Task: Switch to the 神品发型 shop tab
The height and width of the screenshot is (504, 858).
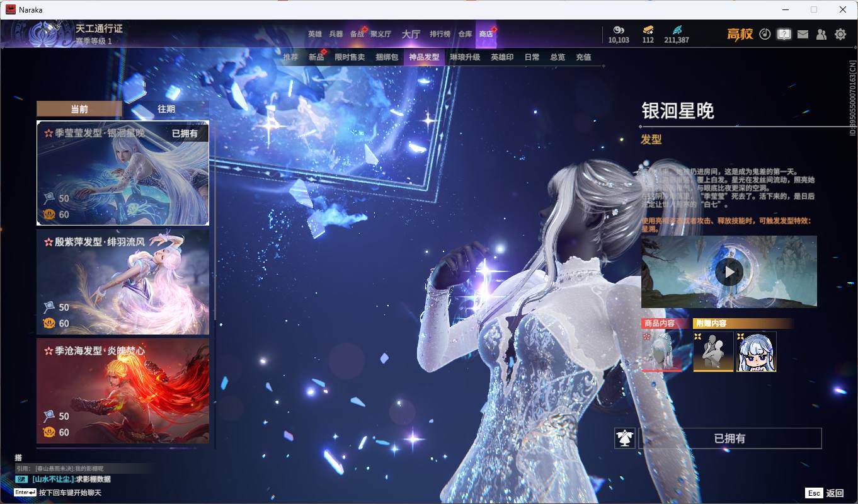Action: (x=424, y=57)
